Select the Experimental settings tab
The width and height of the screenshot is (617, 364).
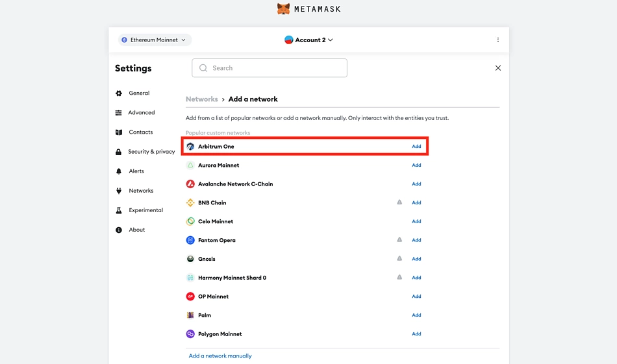click(139, 210)
